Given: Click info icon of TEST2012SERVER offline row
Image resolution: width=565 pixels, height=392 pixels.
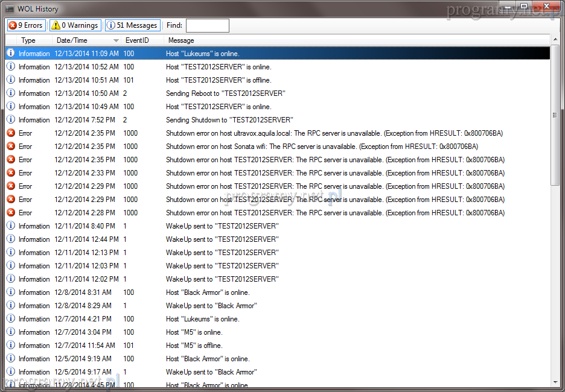Looking at the screenshot, I should click(10, 80).
